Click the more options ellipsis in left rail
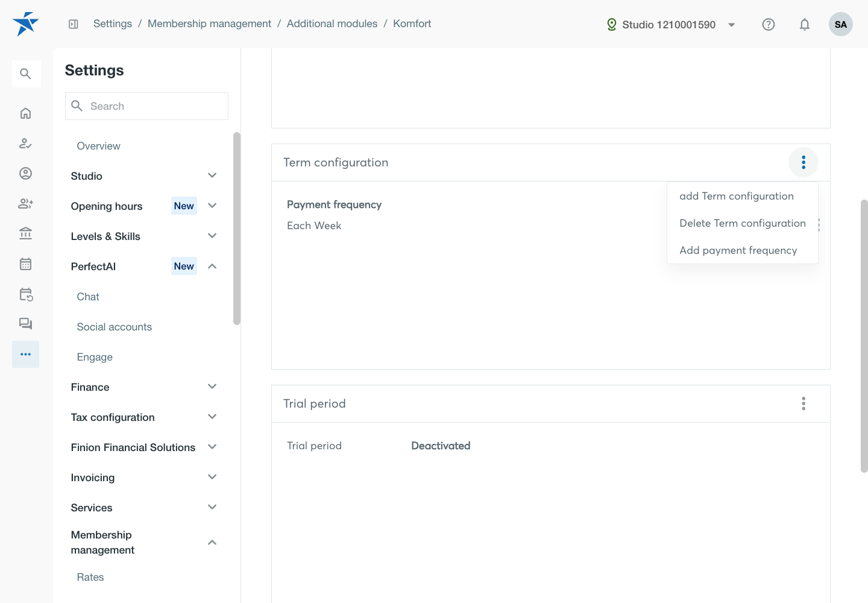Image resolution: width=868 pixels, height=603 pixels. pos(25,355)
